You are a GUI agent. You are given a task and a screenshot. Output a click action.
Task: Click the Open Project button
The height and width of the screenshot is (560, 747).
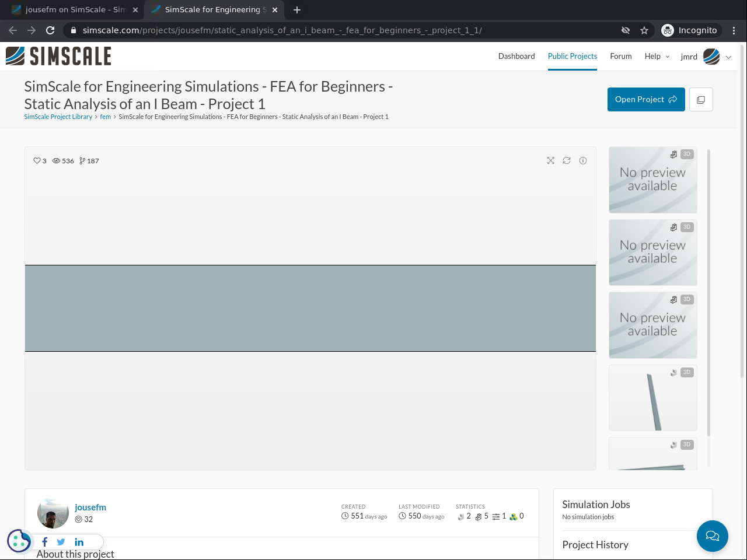tap(646, 100)
